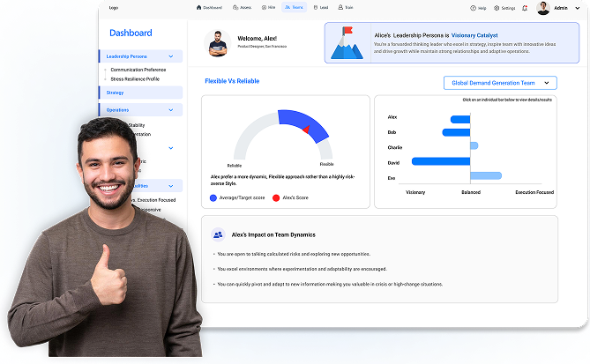Image resolution: width=590 pixels, height=364 pixels.
Task: Click the Flexible Vs Reliable heading
Action: 232,81
